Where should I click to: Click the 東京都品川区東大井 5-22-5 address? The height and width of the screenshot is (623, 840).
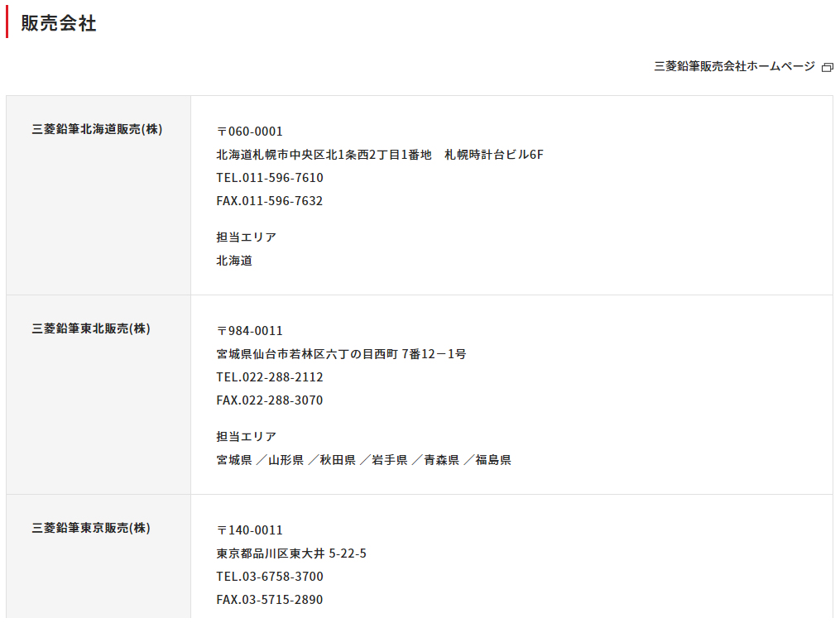291,554
